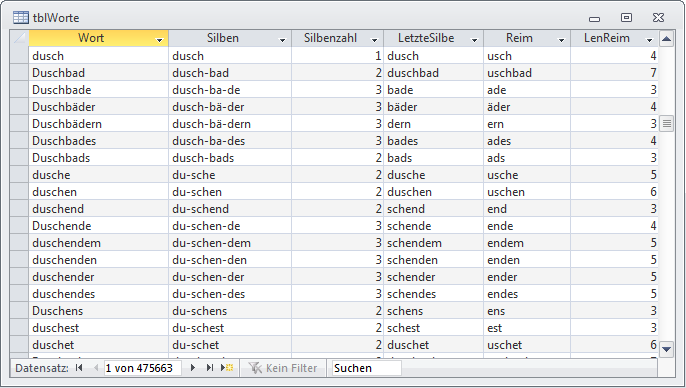Click Silben cell 'dusch-bä-der'
This screenshot has height=388, width=686.
point(230,107)
